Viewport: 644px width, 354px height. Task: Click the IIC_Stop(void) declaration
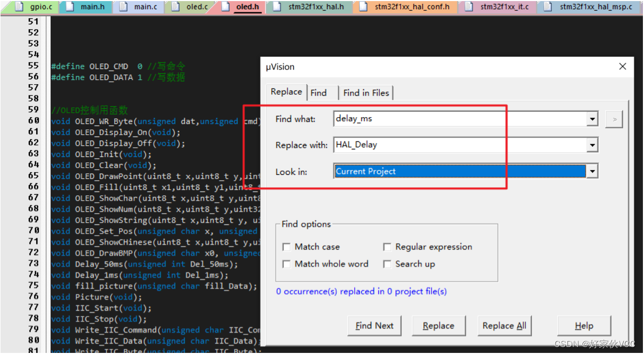[99, 319]
